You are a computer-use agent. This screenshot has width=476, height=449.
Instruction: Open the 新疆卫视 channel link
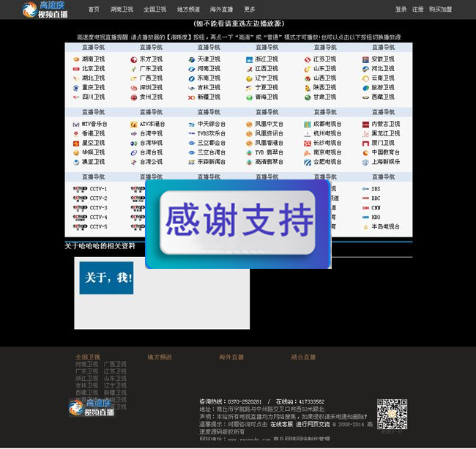point(209,97)
